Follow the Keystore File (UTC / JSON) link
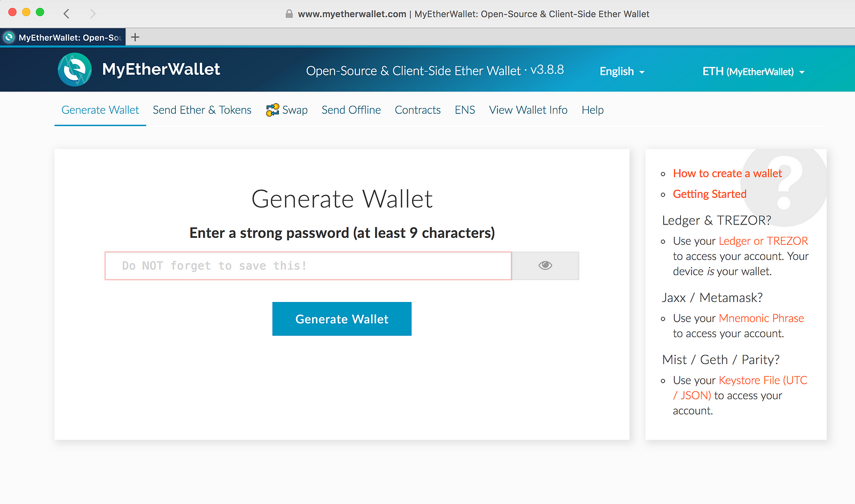The height and width of the screenshot is (504, 855). (740, 388)
